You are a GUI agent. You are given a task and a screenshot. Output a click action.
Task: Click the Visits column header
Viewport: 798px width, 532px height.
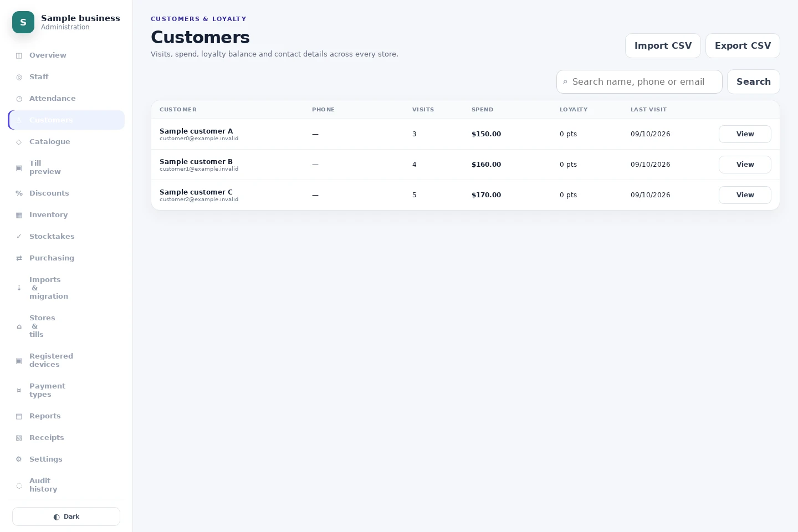coord(423,110)
